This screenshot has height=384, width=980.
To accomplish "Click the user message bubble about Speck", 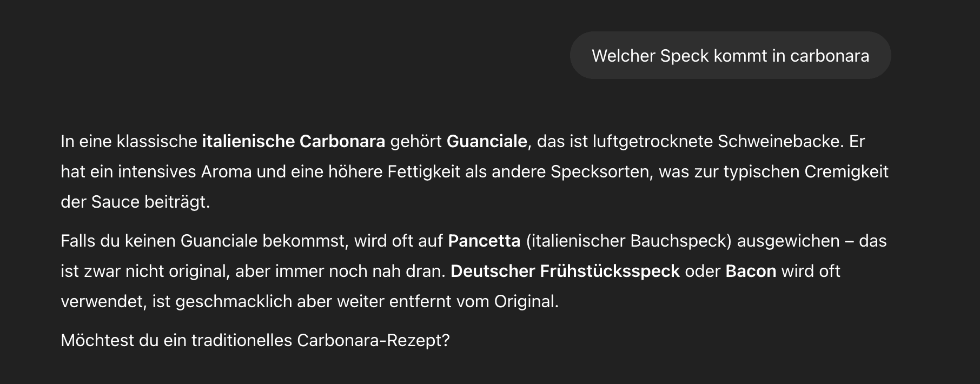I will click(x=730, y=56).
